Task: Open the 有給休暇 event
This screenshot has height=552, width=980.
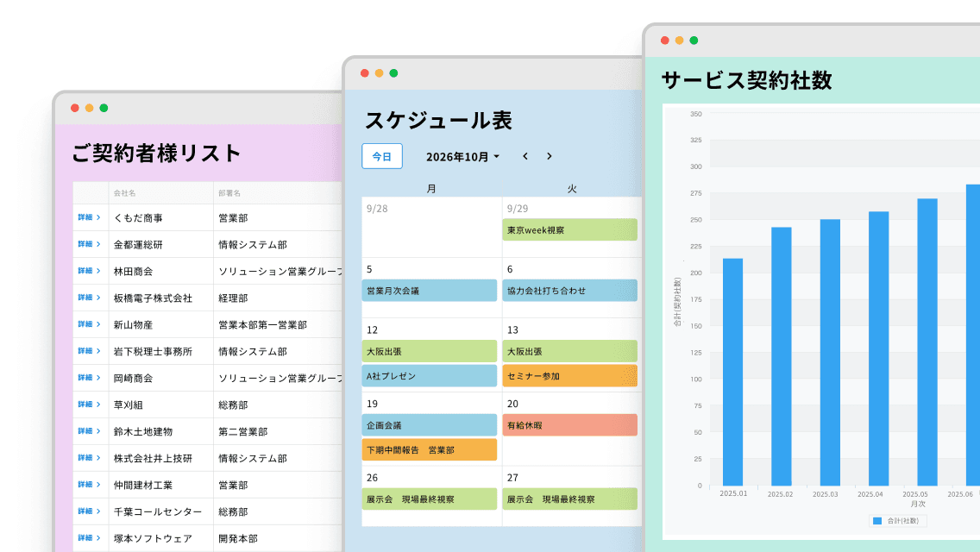Action: coord(570,425)
